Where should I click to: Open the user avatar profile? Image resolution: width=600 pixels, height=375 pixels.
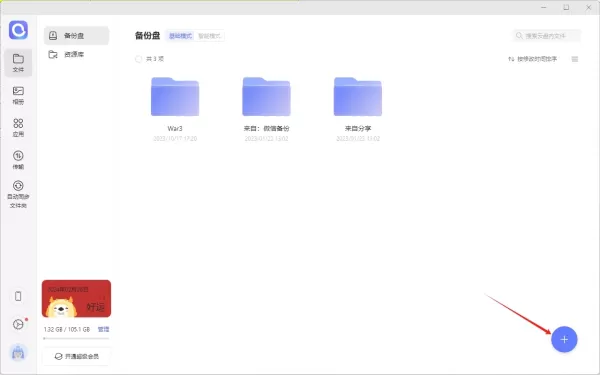point(18,353)
